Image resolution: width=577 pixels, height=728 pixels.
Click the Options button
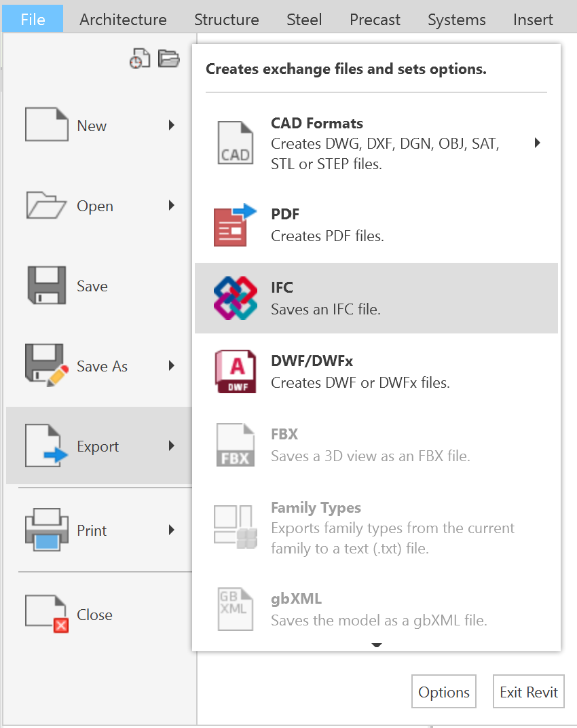click(x=444, y=691)
